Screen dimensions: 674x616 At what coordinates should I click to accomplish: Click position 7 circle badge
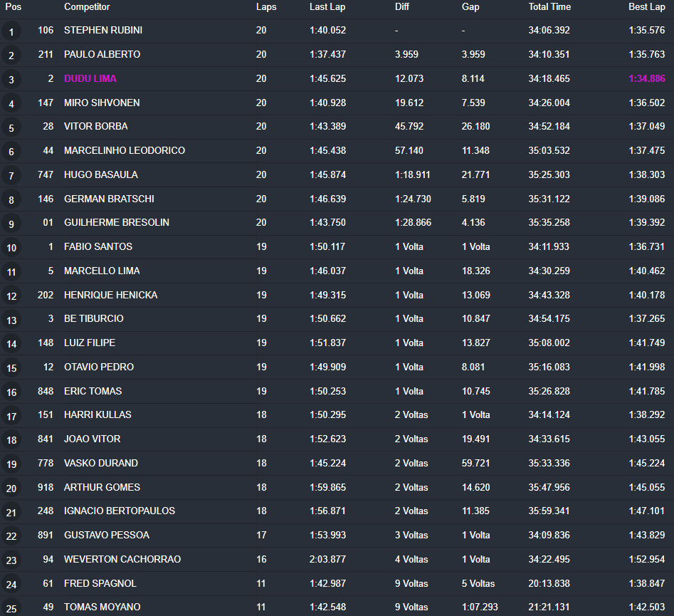[11, 176]
